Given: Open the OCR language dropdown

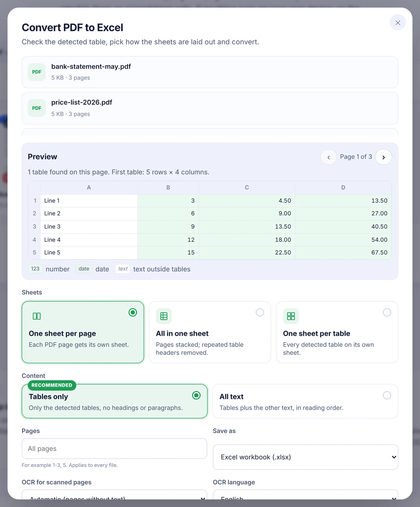Looking at the screenshot, I should coord(305,495).
